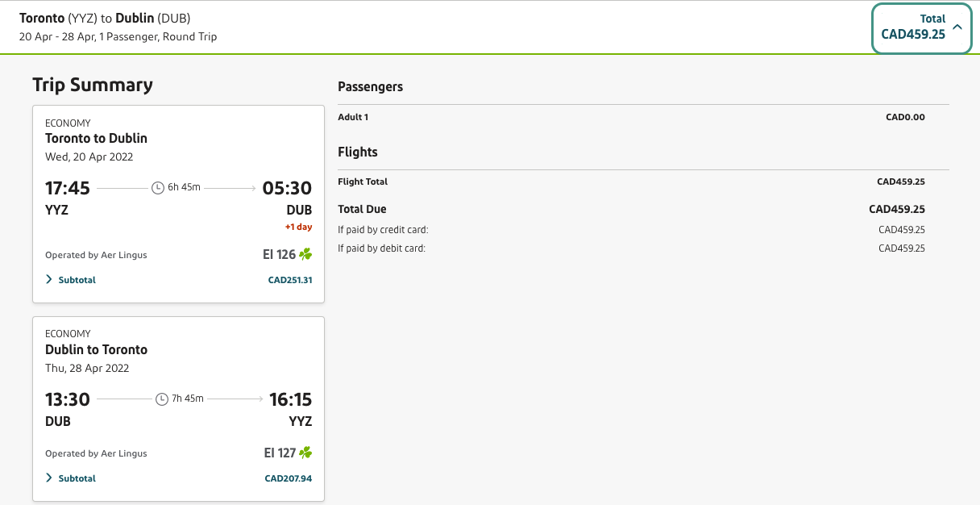This screenshot has width=980, height=505.
Task: Click the shamrock icon beside EI 126
Action: point(305,254)
